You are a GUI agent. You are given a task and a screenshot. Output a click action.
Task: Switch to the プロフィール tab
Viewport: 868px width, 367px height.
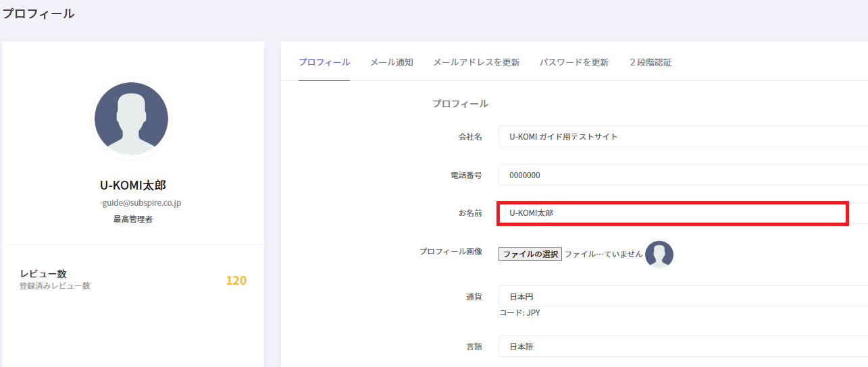[324, 63]
